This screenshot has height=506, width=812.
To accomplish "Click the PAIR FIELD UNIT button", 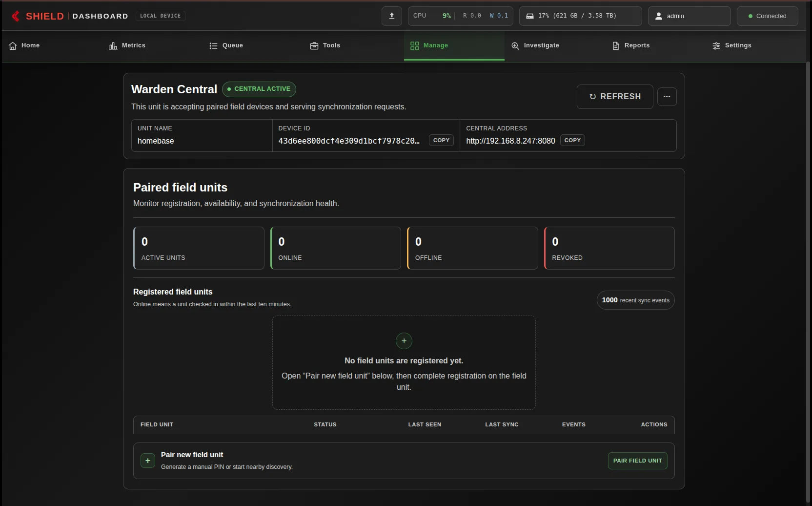I will coord(638,461).
